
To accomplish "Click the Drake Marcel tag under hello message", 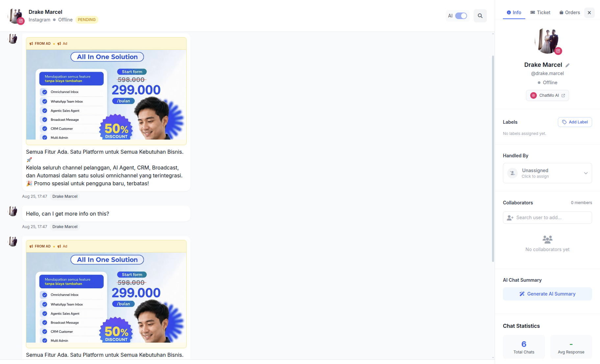I will tap(65, 227).
